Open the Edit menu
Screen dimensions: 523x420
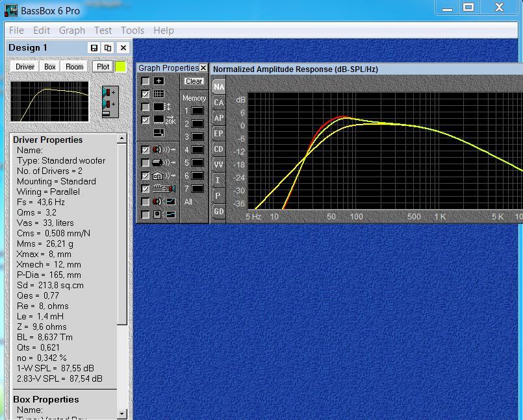point(42,31)
